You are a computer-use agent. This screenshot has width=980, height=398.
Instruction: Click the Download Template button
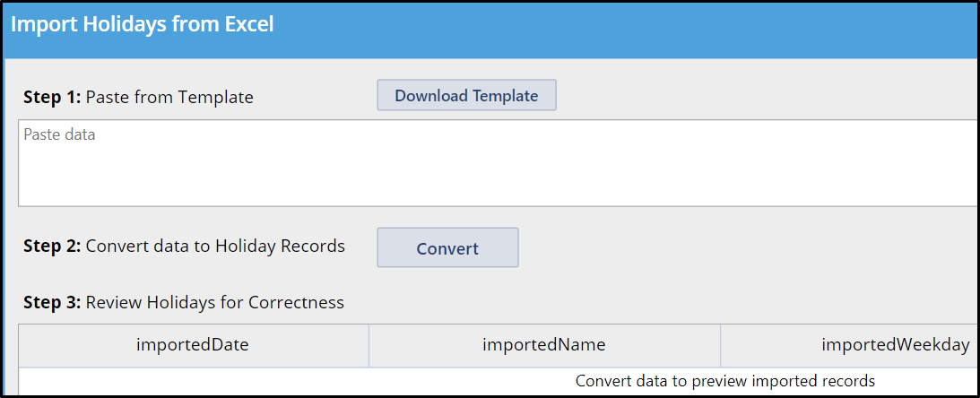(x=466, y=96)
